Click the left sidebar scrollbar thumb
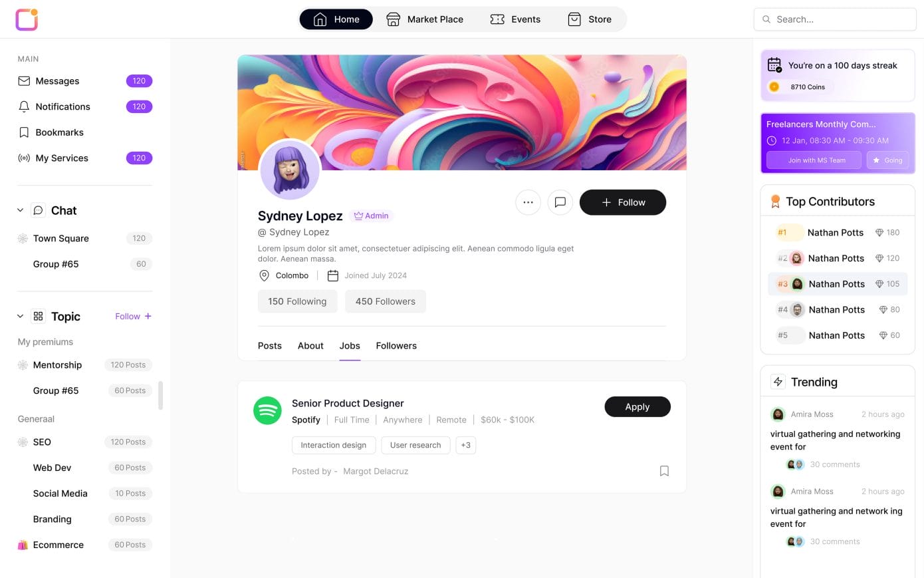924x578 pixels. pos(160,396)
